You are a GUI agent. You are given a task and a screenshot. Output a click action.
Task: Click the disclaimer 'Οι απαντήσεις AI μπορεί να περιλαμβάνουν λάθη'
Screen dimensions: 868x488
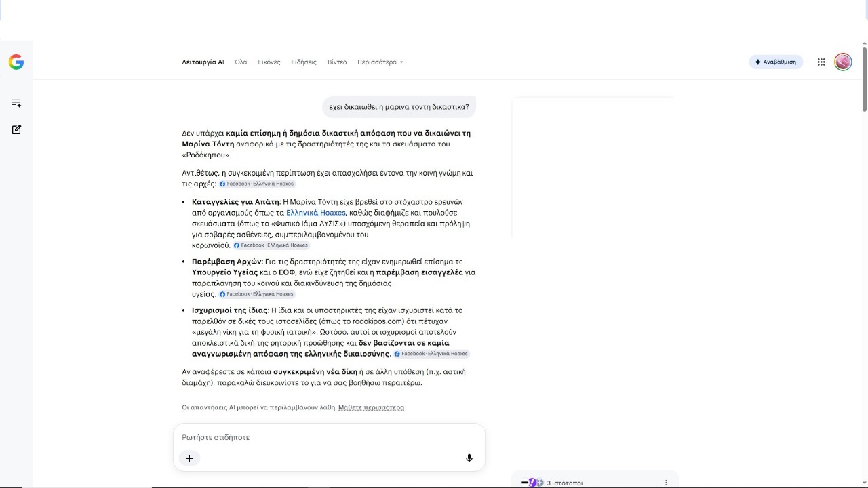(259, 407)
